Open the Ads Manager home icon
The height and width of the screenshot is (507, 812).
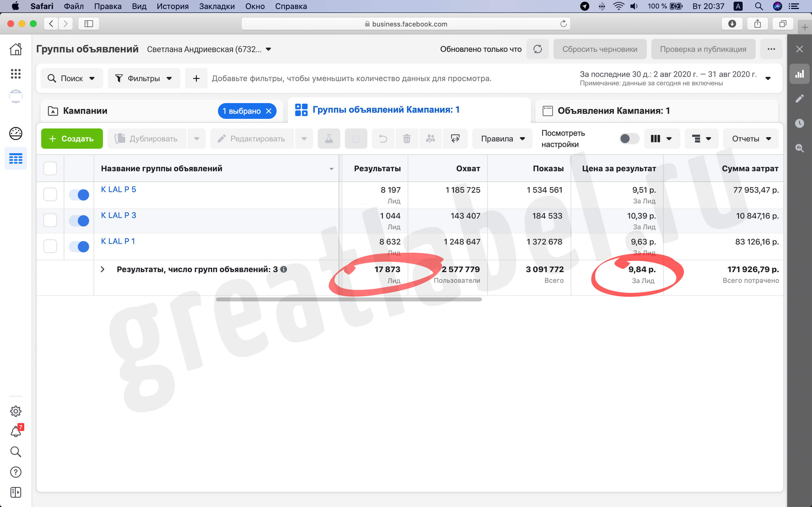16,49
